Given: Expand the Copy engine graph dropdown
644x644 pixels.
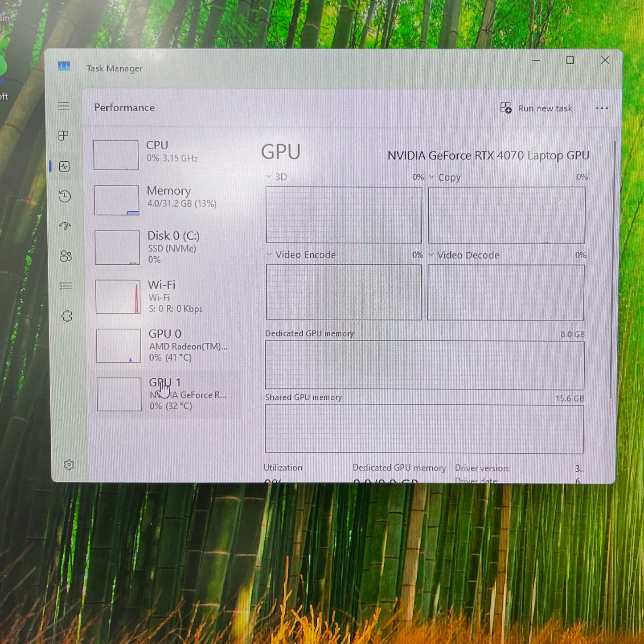Looking at the screenshot, I should click(x=431, y=177).
